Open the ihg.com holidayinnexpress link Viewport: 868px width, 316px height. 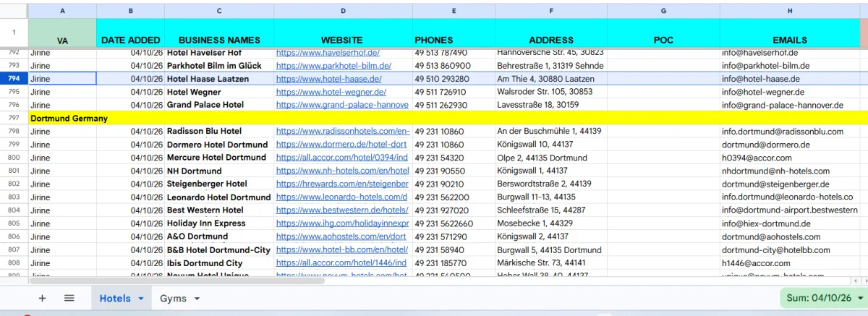pyautogui.click(x=343, y=223)
